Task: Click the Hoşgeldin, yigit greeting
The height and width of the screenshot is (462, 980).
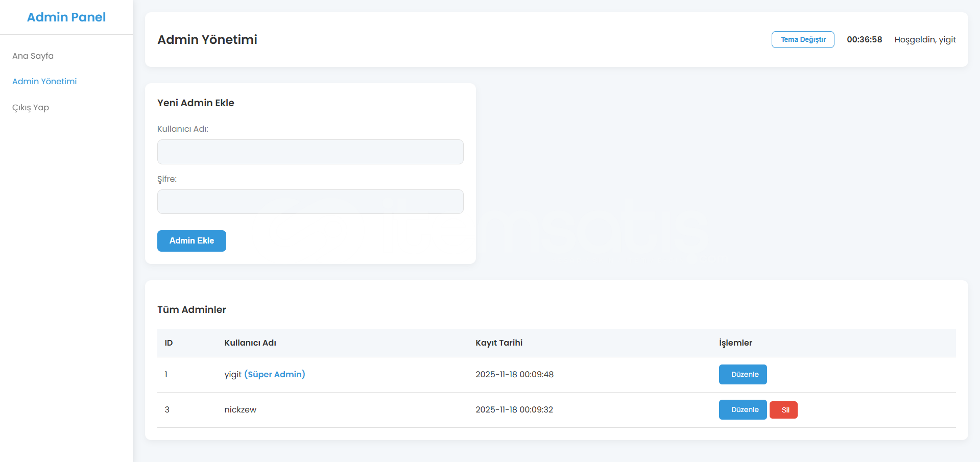Action: 925,39
